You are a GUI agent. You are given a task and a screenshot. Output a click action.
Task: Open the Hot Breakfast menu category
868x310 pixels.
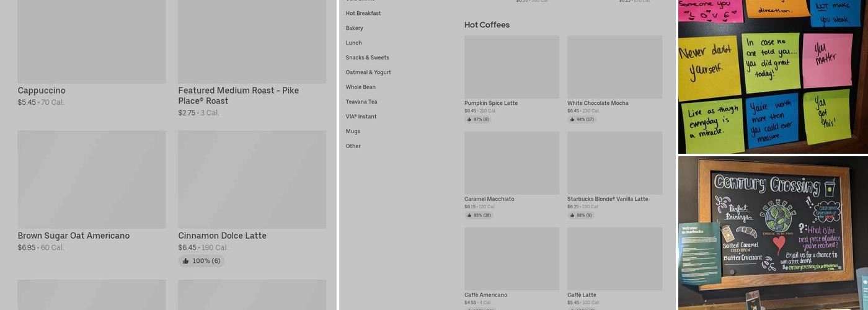coord(363,13)
